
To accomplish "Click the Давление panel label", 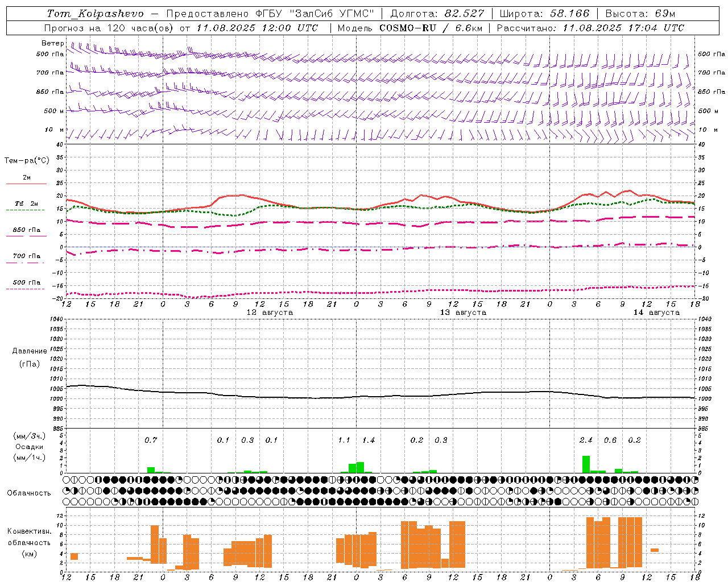I will pyautogui.click(x=29, y=351).
